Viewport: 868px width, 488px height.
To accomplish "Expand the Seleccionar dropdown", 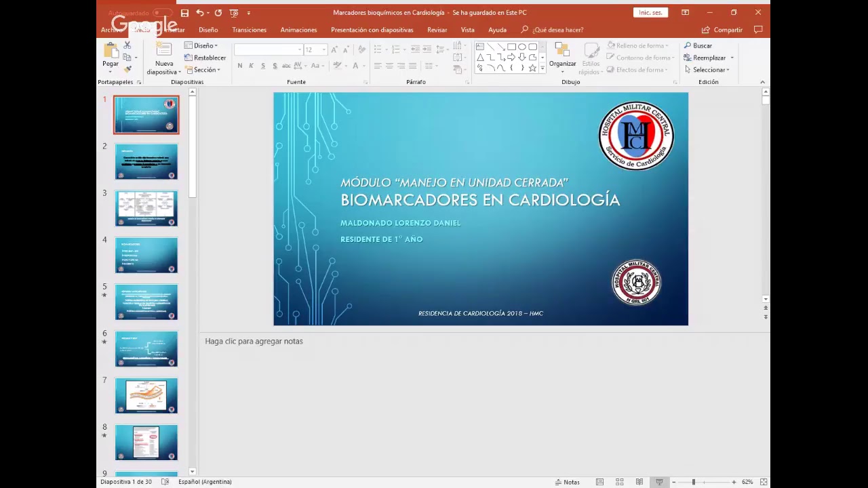I will pos(707,70).
